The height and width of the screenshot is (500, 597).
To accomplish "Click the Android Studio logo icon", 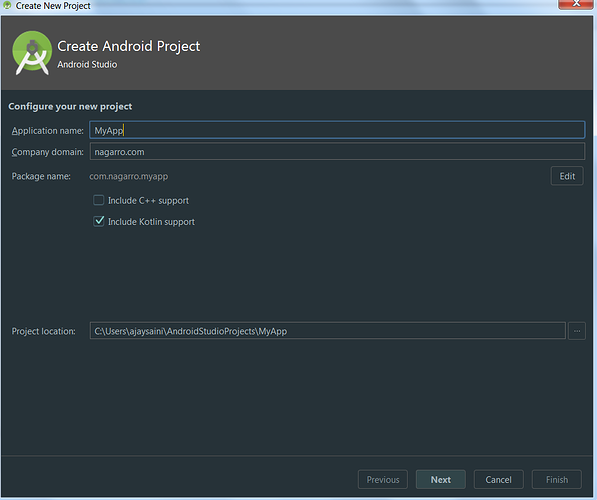I will (x=32, y=53).
